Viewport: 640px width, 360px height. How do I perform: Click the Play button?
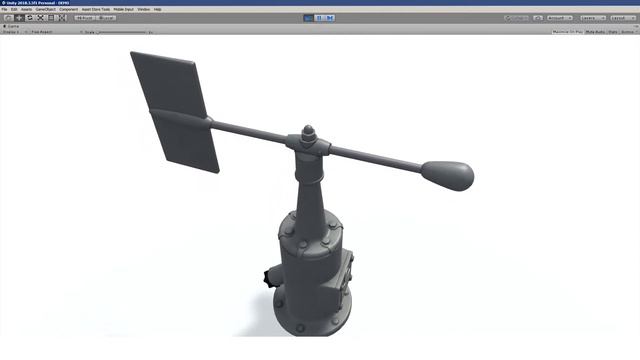point(309,18)
